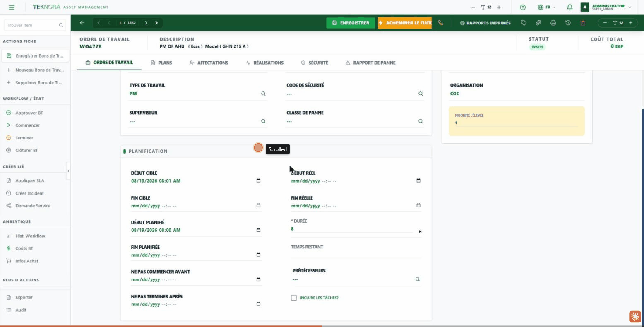644x327 pixels.
Task: Go back with the left arrow icon
Action: tap(82, 23)
